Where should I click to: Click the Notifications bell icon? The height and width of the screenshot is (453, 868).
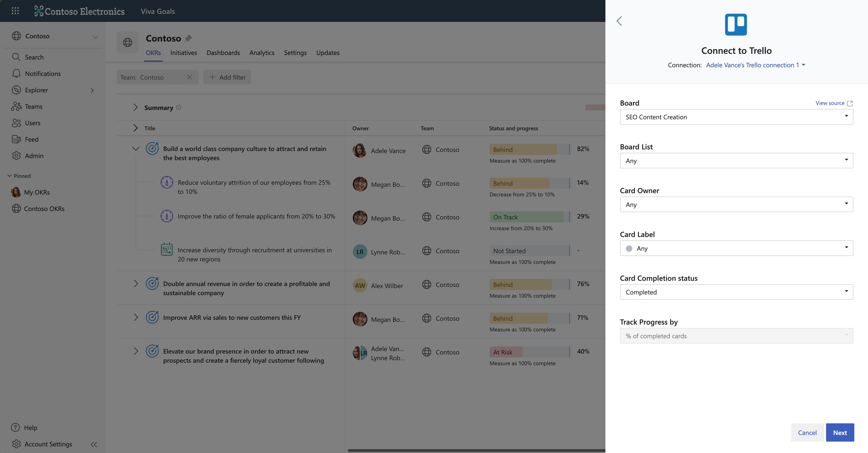coord(16,73)
